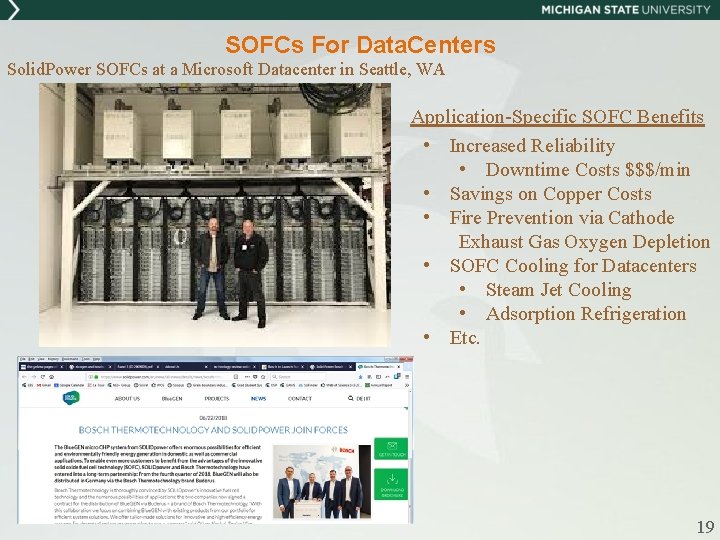Open the PROJECTS site menu

pyautogui.click(x=217, y=399)
